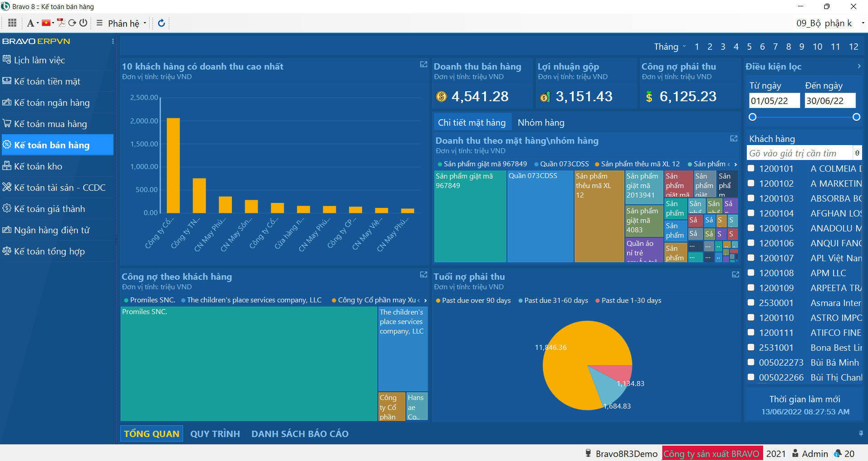The height and width of the screenshot is (461, 868).
Task: Click the power shutdown icon
Action: (x=83, y=23)
